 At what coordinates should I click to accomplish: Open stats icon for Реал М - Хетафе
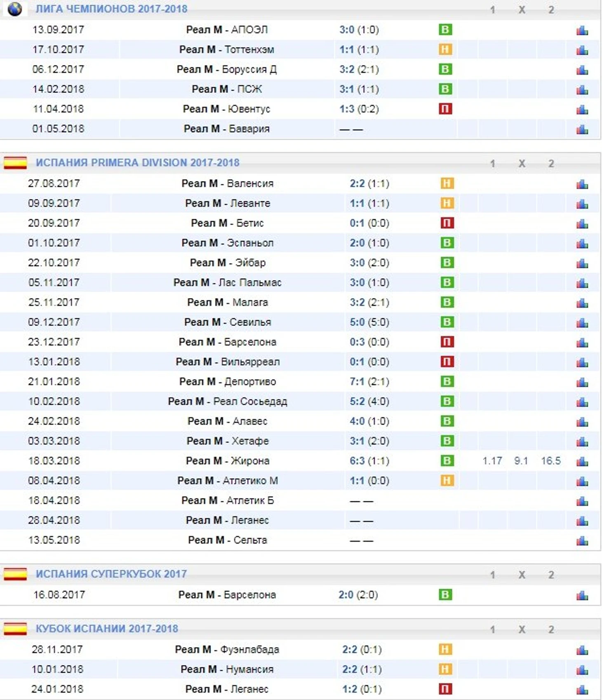pyautogui.click(x=582, y=441)
